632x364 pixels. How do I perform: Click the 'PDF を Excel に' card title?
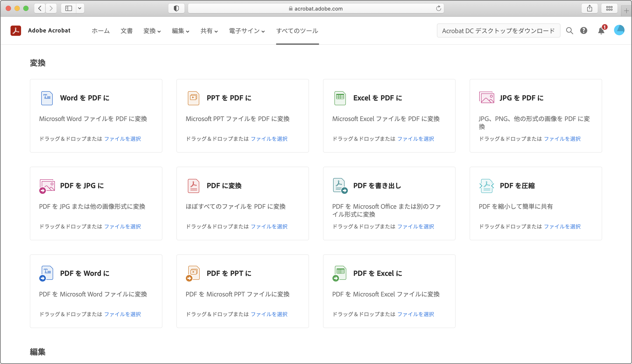[378, 273]
